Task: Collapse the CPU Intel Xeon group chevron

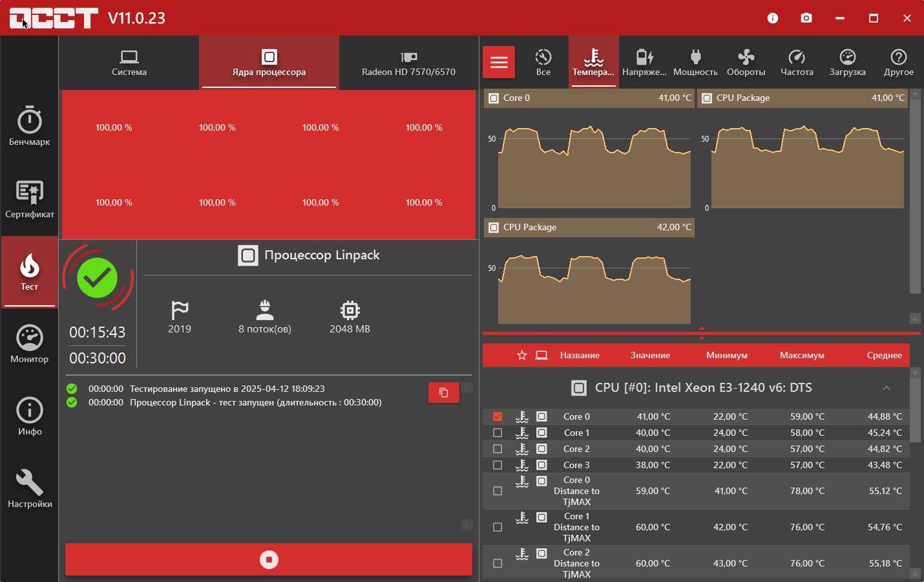Action: click(887, 388)
